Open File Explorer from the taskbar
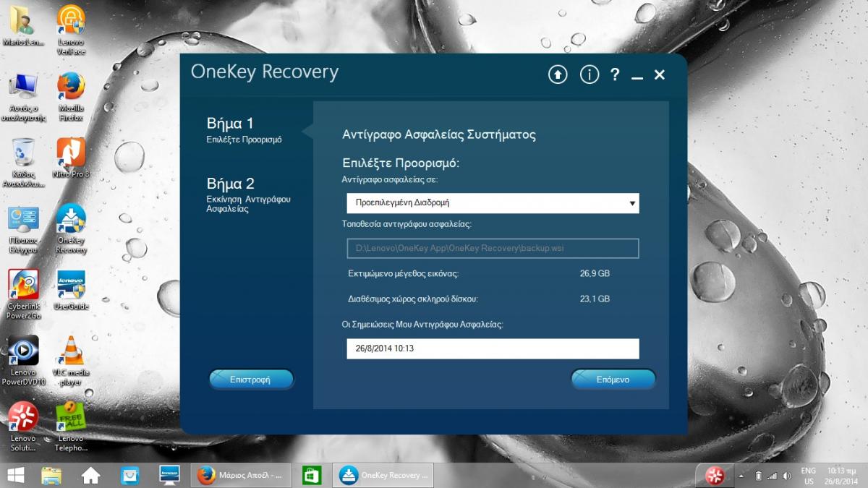 tap(51, 475)
